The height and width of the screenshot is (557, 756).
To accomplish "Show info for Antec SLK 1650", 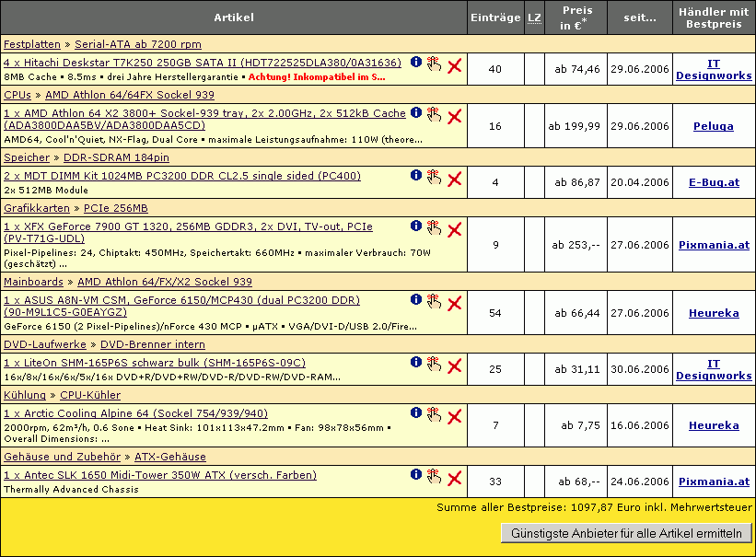I will pyautogui.click(x=416, y=475).
